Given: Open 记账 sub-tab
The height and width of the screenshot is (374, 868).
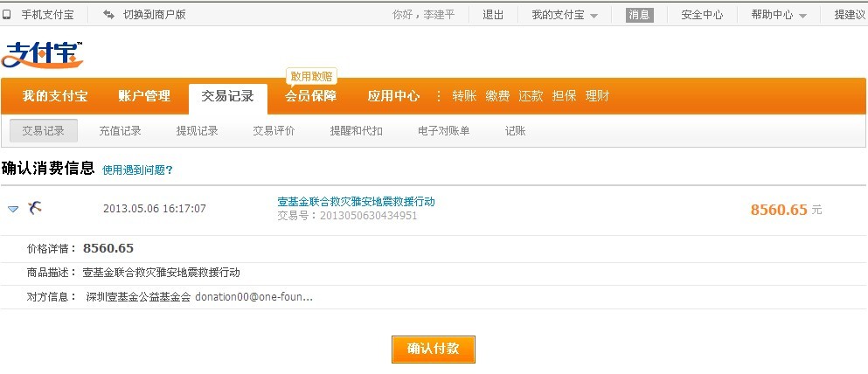Looking at the screenshot, I should coord(515,131).
